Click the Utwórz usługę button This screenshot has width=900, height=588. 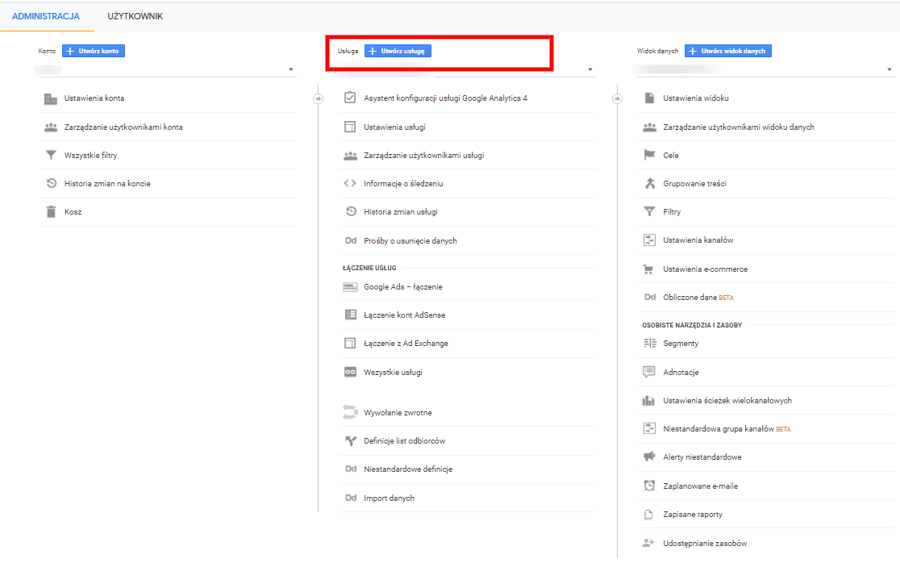tap(398, 51)
